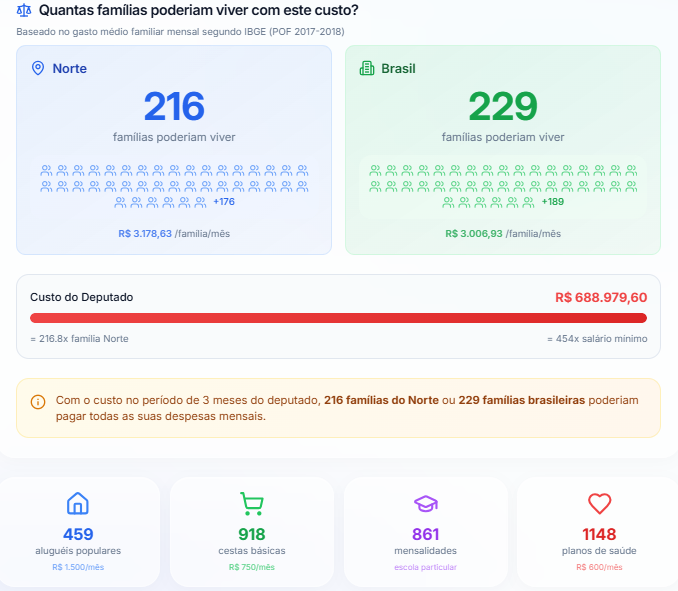Open the 861 mensalidades card
Screen dimensions: 678x591
click(x=425, y=532)
